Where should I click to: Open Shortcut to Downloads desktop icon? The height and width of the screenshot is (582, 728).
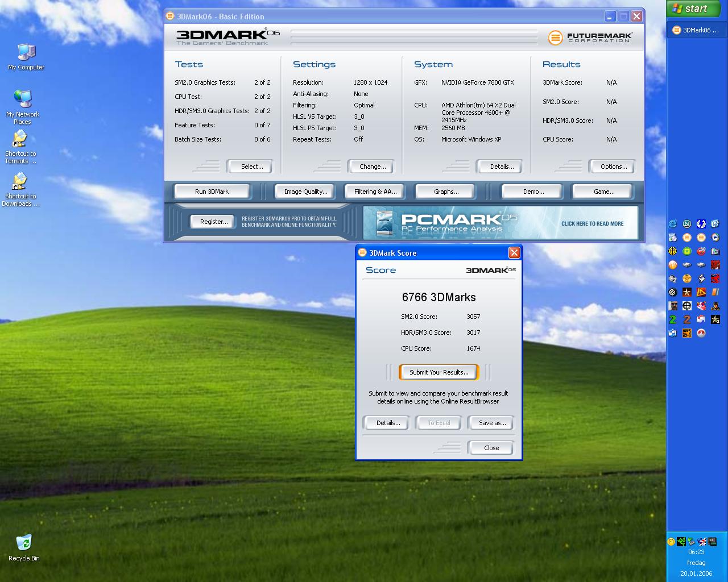click(20, 190)
